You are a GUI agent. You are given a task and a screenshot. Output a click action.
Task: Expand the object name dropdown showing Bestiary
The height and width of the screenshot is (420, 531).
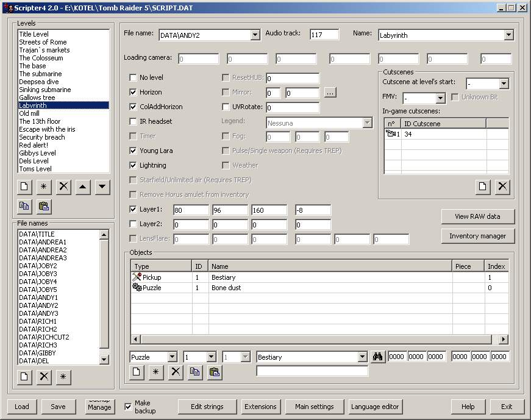click(x=362, y=357)
